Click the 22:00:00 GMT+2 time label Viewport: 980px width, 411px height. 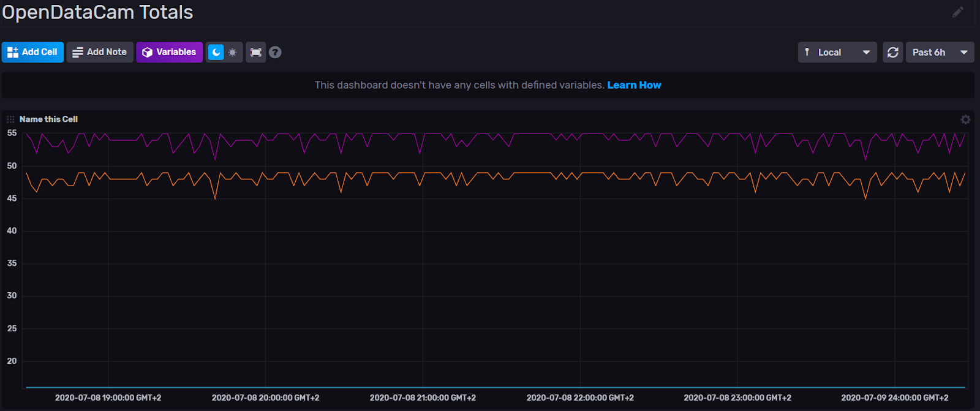[580, 398]
